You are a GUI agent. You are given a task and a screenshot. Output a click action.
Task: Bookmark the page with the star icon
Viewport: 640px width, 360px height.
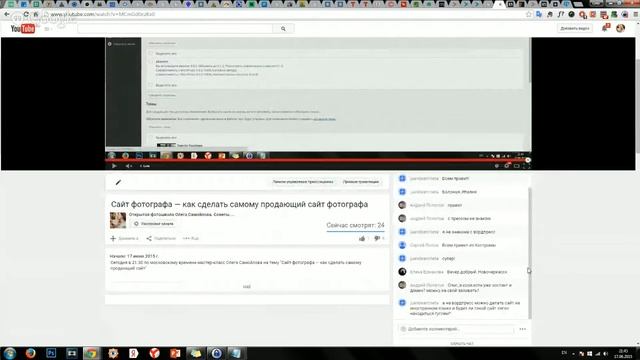529,14
